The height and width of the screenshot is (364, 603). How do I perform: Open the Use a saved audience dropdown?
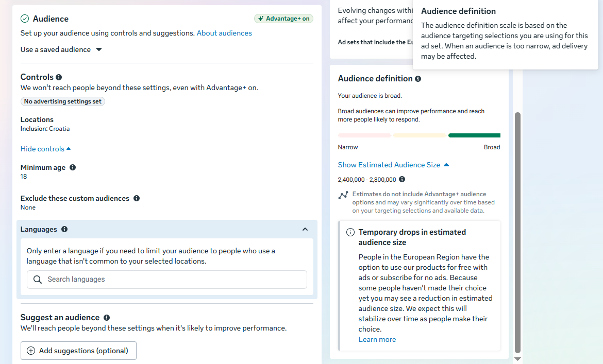click(61, 49)
